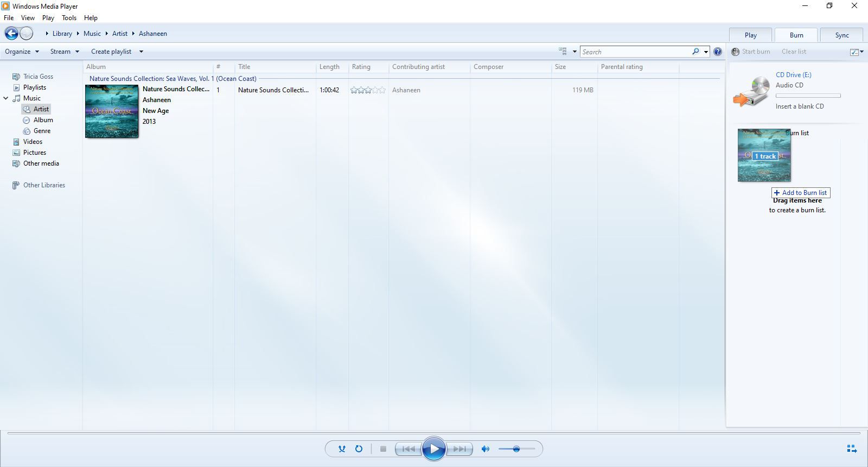Click Clear list button
868x467 pixels.
pos(794,52)
